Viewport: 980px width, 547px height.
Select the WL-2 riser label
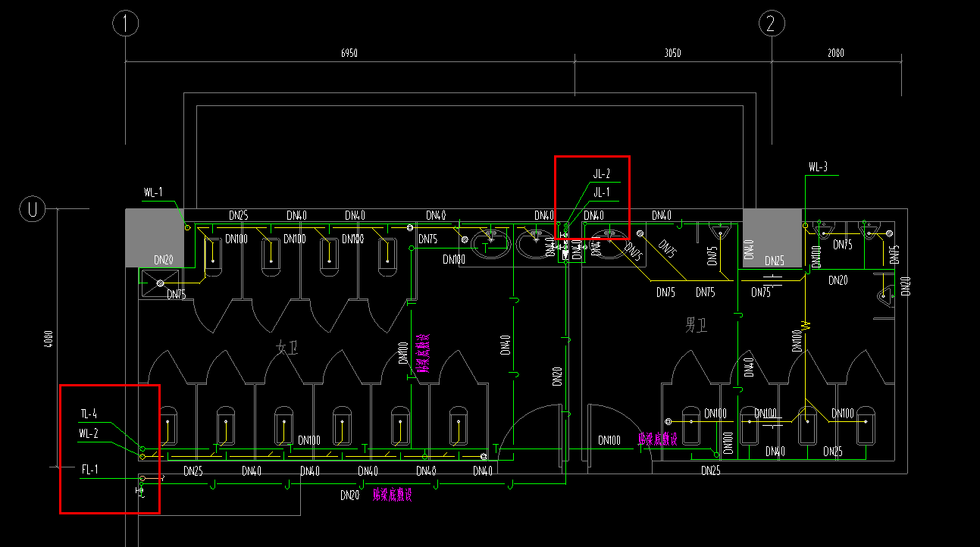coord(89,433)
